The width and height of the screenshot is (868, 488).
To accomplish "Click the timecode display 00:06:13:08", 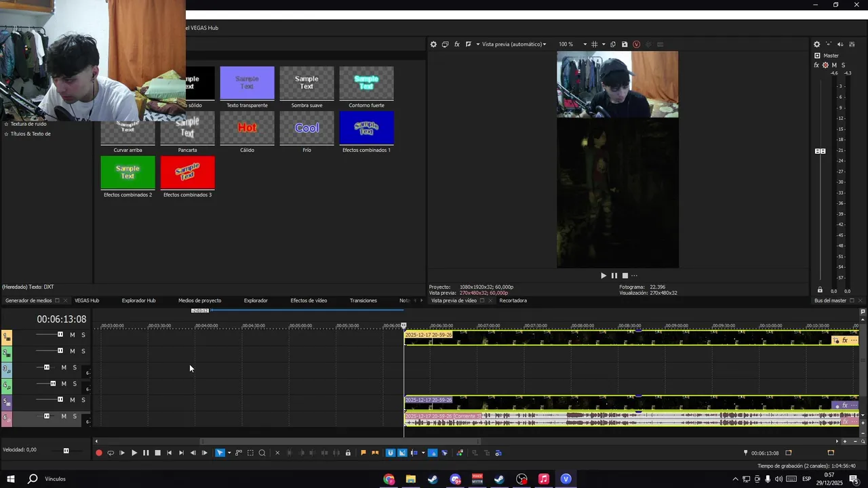I will pyautogui.click(x=62, y=319).
